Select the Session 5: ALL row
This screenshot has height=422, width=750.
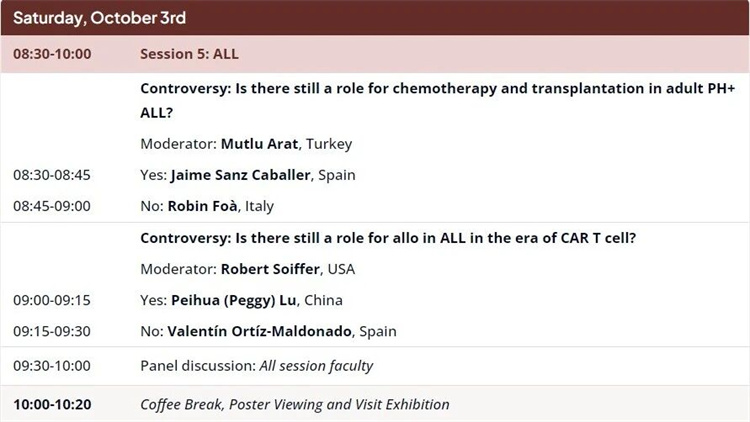click(375, 54)
